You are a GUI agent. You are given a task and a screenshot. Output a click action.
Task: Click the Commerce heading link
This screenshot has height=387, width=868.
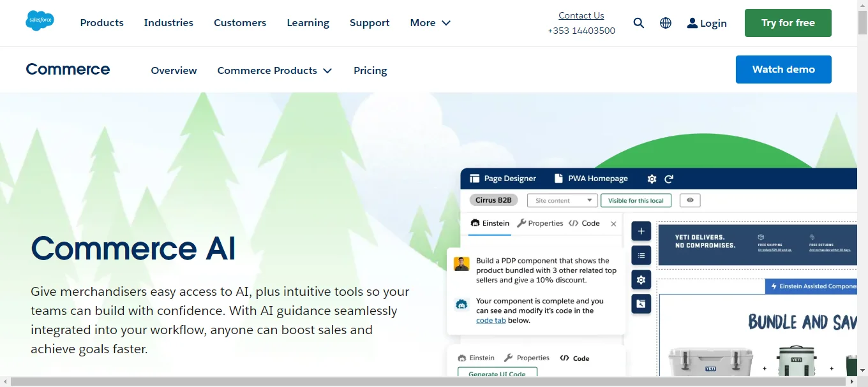tap(68, 69)
